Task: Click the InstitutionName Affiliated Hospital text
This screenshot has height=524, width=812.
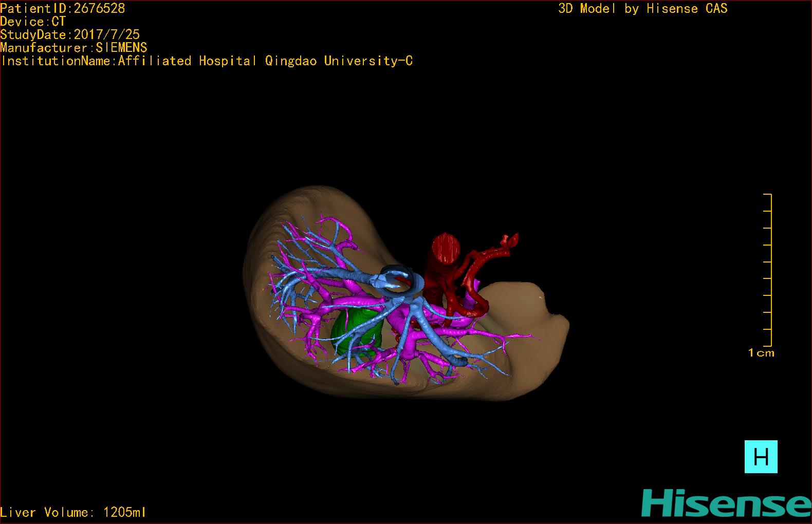Action: [x=207, y=61]
